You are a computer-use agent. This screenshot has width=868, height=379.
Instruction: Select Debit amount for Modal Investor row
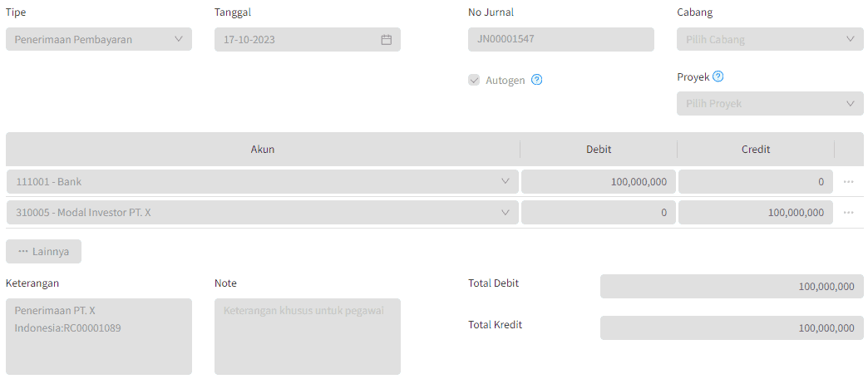599,213
